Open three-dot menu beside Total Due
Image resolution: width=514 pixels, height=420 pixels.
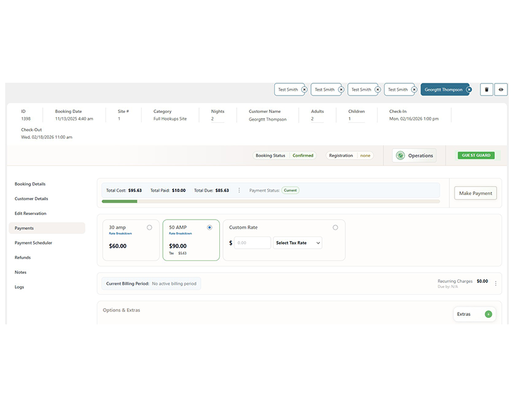point(239,191)
